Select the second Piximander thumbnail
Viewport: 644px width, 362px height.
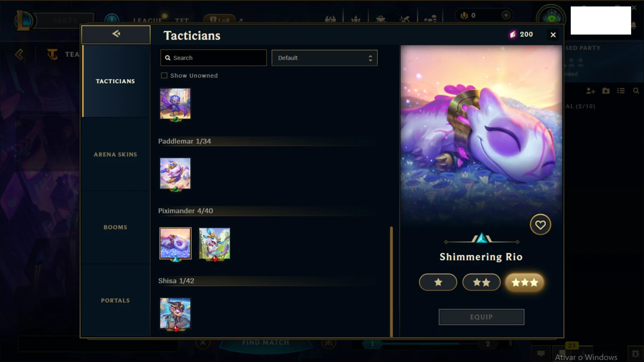214,243
